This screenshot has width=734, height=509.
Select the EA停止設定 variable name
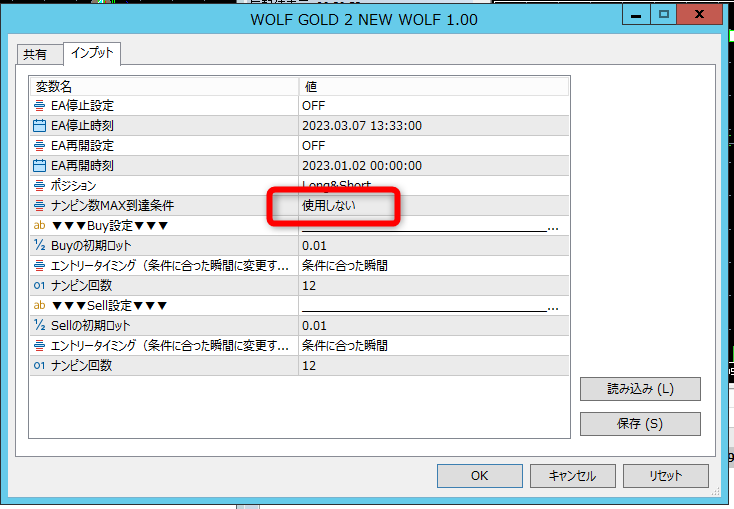[x=82, y=106]
